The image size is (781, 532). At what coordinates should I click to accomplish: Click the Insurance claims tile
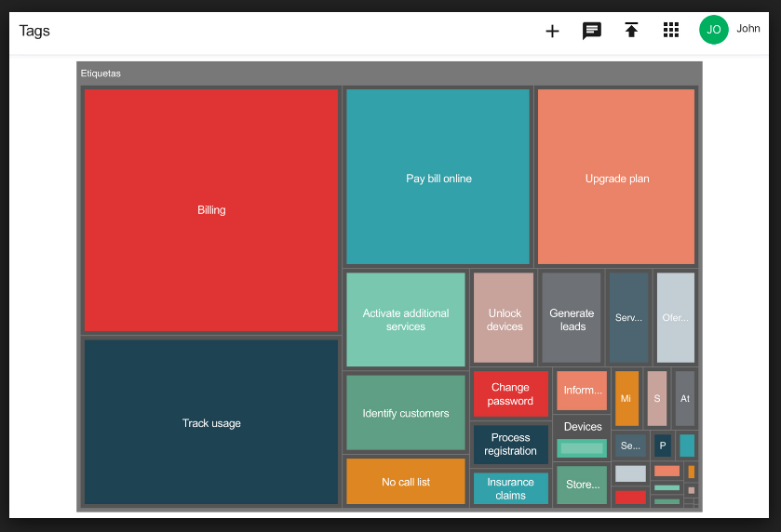510,488
